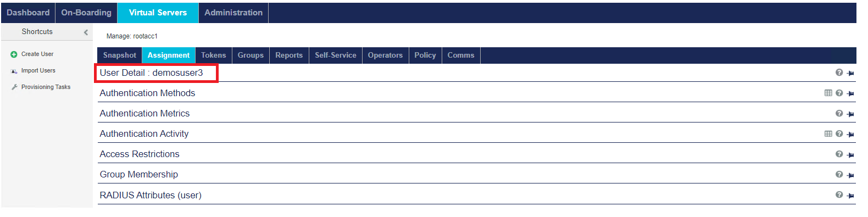Pin the Access Restrictions section
The image size is (868, 217).
click(x=850, y=155)
